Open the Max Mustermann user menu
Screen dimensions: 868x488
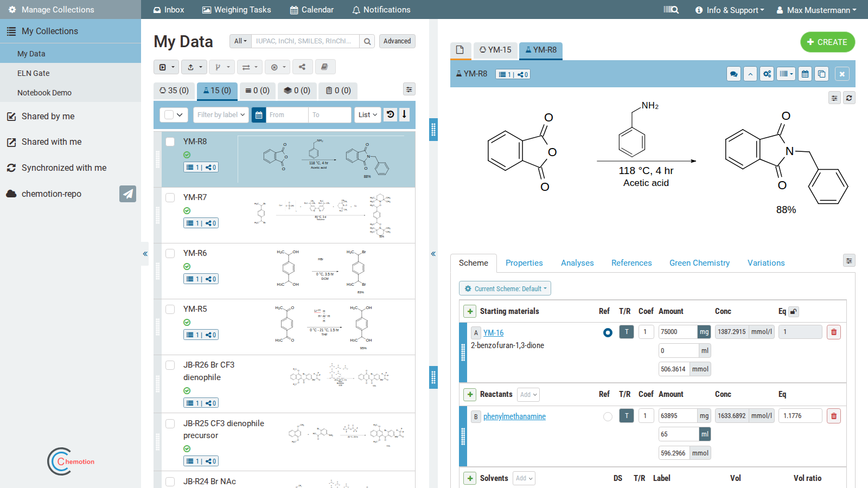click(816, 10)
